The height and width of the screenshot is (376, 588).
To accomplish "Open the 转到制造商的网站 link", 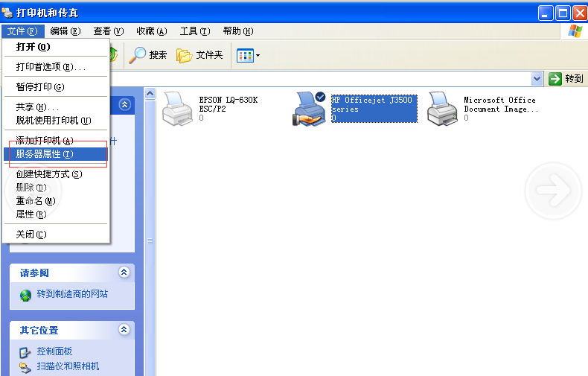I will (72, 294).
